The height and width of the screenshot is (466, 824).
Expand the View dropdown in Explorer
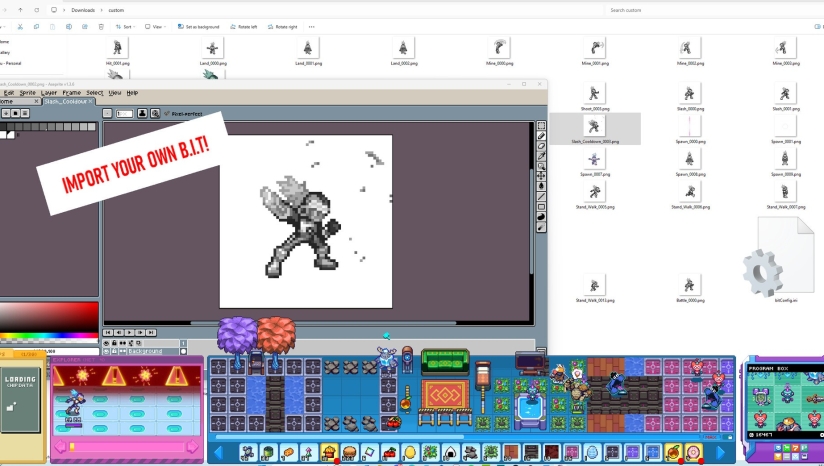pos(155,27)
